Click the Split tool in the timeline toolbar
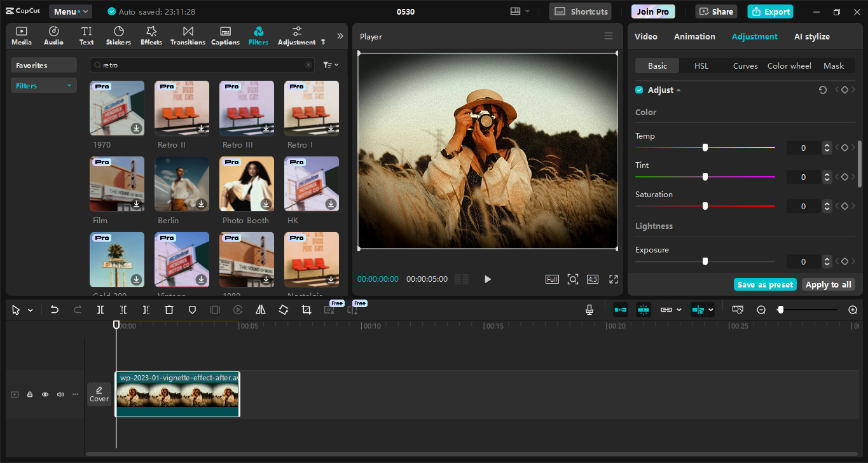This screenshot has height=463, width=868. click(100, 310)
